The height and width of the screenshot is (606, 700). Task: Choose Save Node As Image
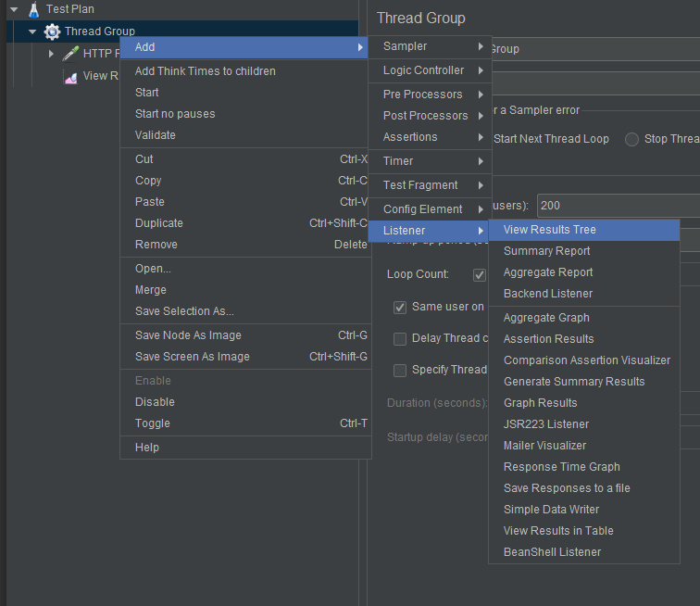pyautogui.click(x=244, y=335)
